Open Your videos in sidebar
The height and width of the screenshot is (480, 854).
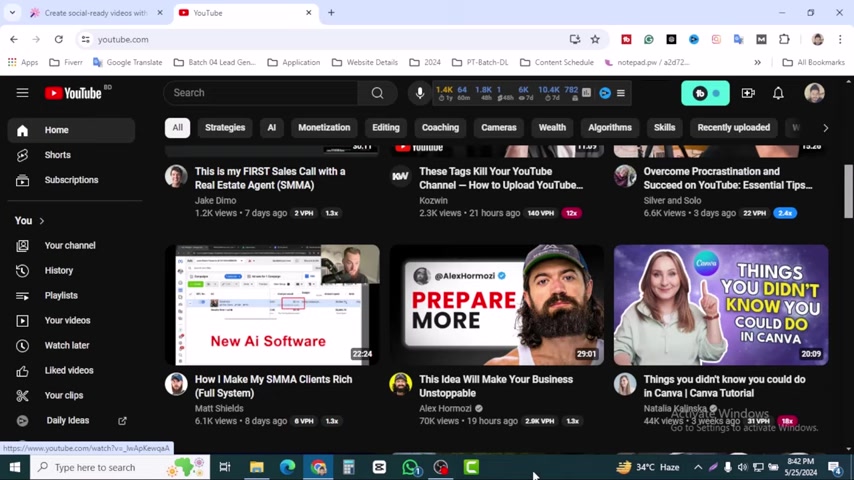[71, 321]
